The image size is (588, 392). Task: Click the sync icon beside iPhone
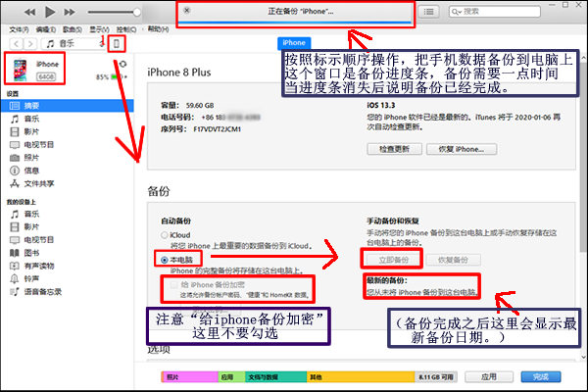(122, 64)
